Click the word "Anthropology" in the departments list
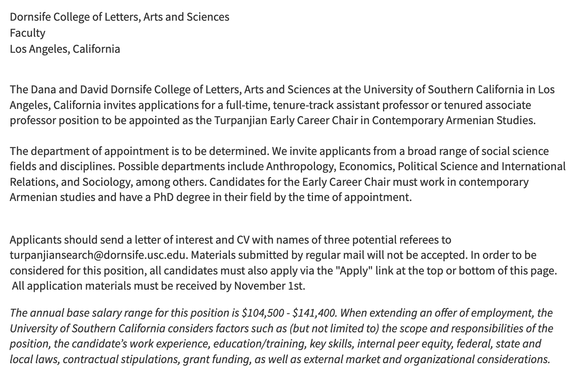Image resolution: width=588 pixels, height=380 pixels. tap(301, 166)
